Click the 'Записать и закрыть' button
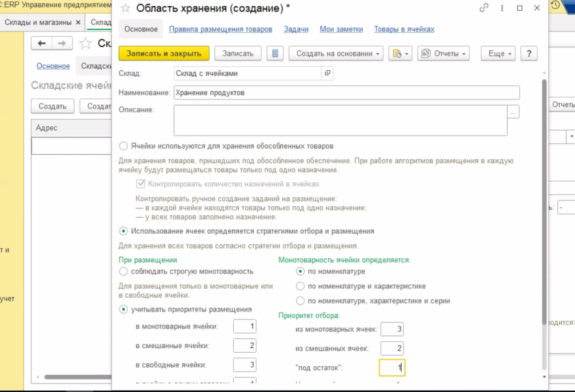The image size is (575, 392). pos(164,53)
